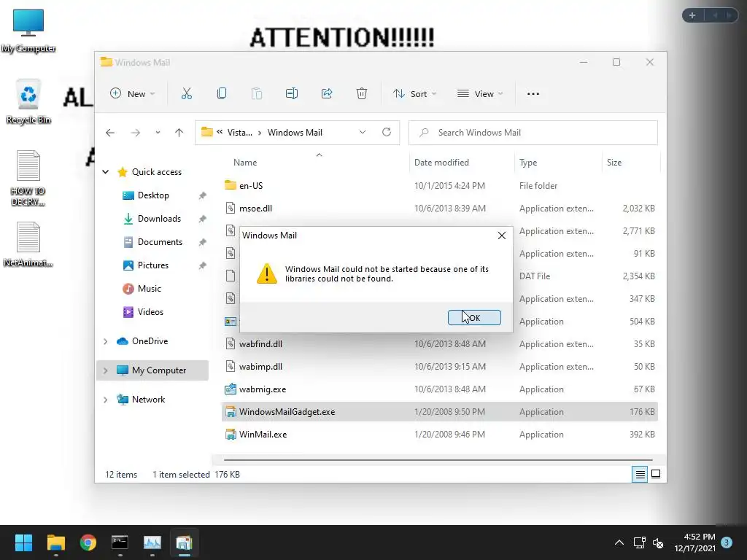Select the WinMail.exe file
Image resolution: width=747 pixels, height=560 pixels.
click(x=263, y=435)
